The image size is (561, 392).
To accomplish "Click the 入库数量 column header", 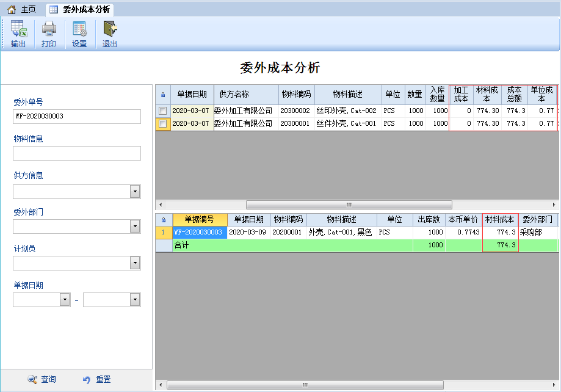I will pyautogui.click(x=437, y=95).
